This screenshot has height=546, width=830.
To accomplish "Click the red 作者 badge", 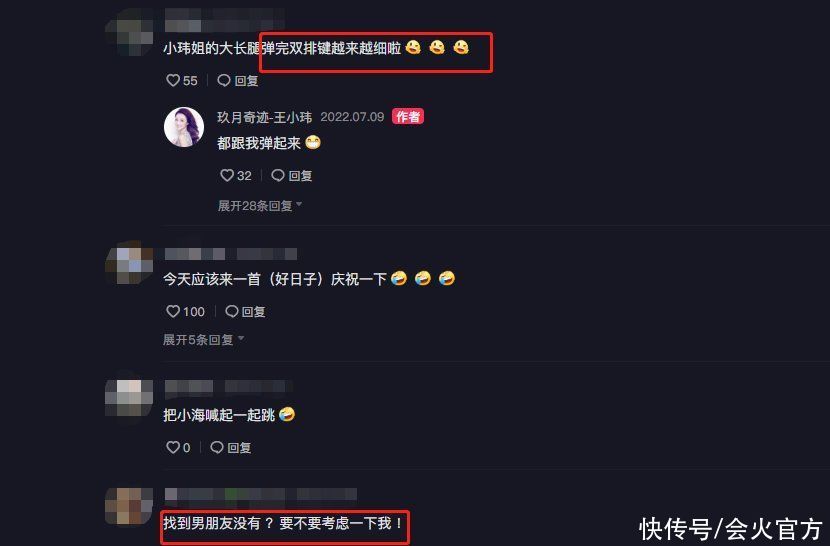I will (x=408, y=117).
